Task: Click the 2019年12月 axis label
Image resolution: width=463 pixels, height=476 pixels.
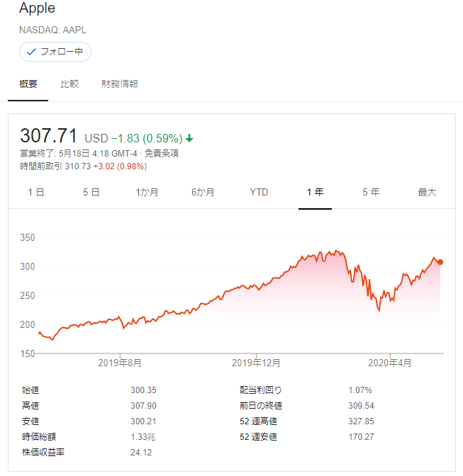Action: coord(256,363)
